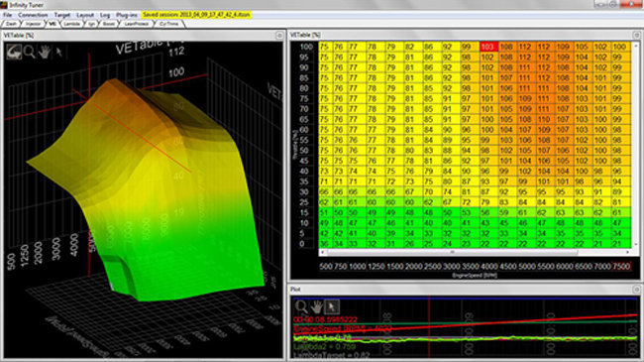Open the Connection menu
Viewport: 644px width, 362px height.
click(x=33, y=15)
